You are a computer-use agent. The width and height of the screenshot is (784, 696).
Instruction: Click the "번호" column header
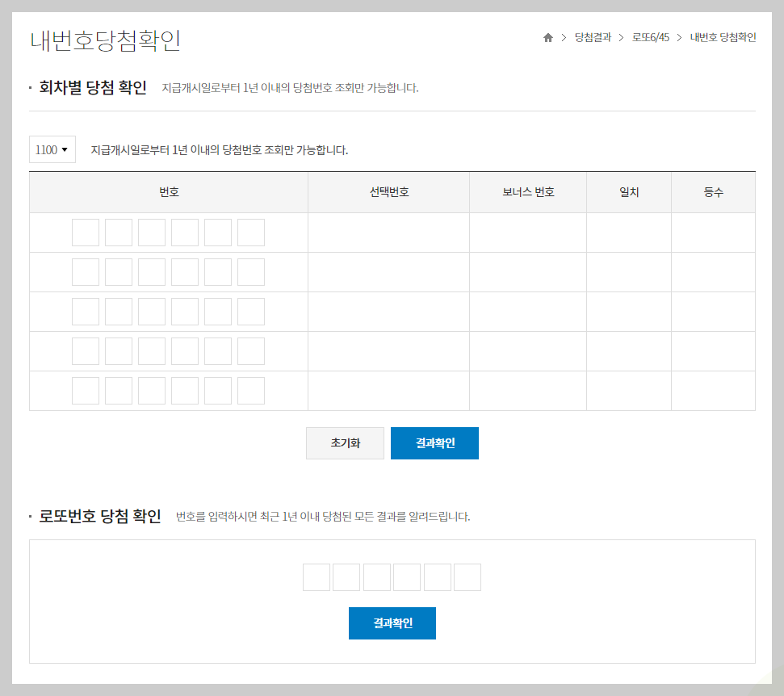(168, 191)
